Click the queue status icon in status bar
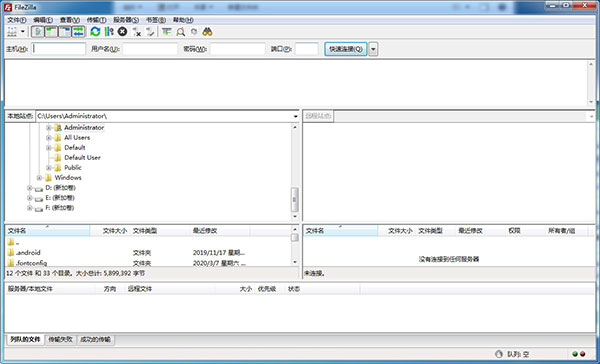The width and height of the screenshot is (600, 364). pyautogui.click(x=498, y=354)
